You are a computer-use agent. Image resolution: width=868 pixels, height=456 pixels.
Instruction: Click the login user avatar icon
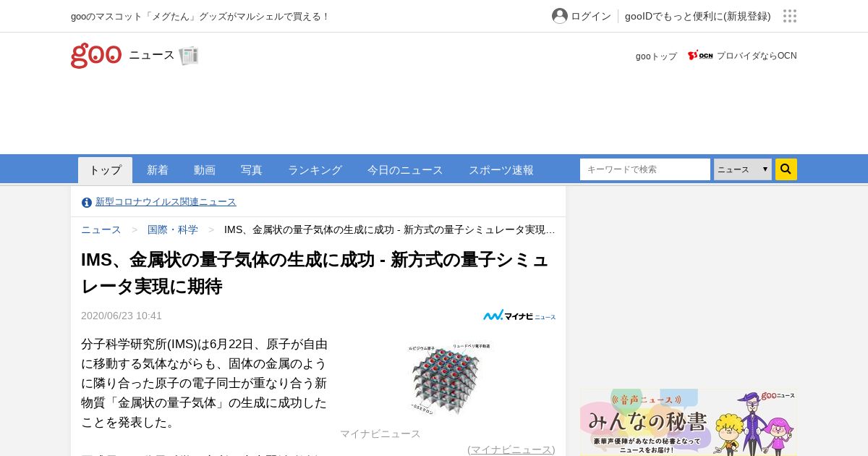[x=560, y=16]
